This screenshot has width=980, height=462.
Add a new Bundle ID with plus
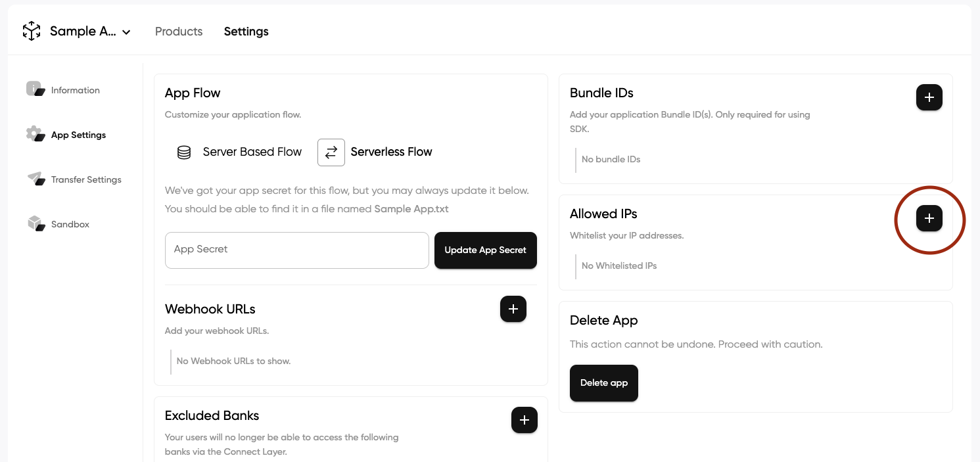click(x=929, y=97)
